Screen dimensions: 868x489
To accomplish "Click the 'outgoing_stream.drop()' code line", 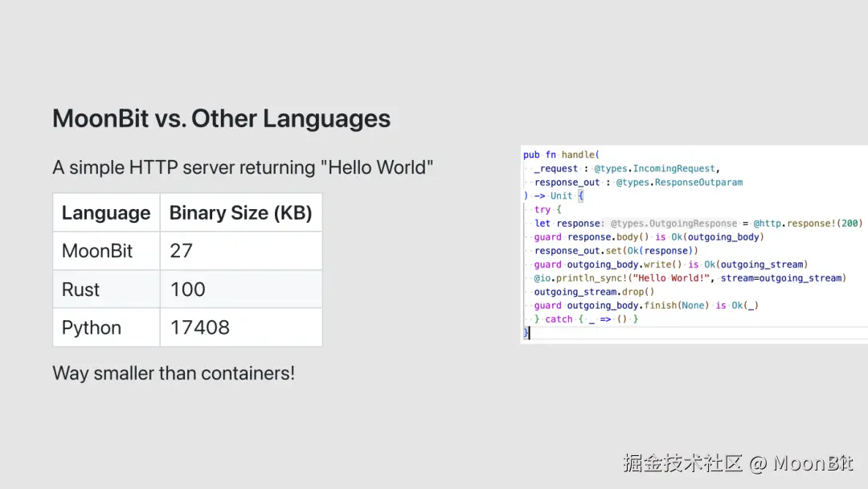I will pyautogui.click(x=594, y=292).
